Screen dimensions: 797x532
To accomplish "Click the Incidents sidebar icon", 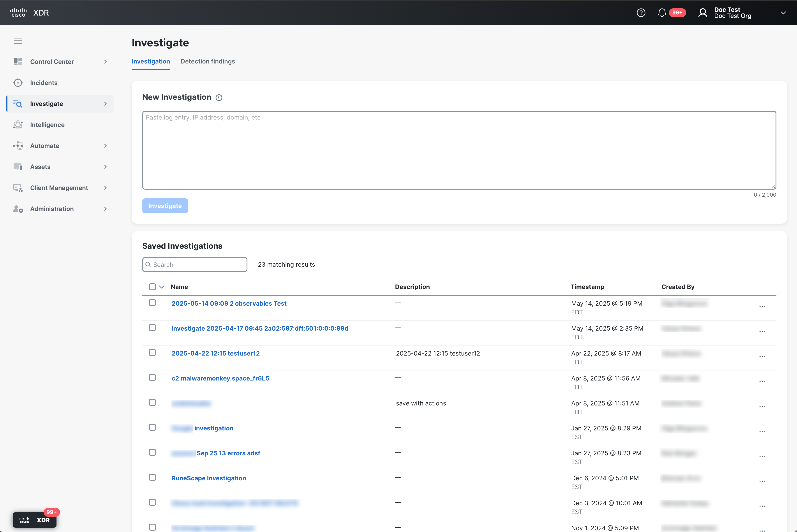I will click(18, 83).
